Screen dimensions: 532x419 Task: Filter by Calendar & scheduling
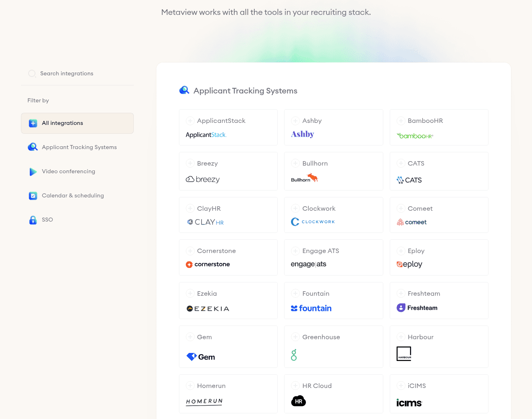77,196
